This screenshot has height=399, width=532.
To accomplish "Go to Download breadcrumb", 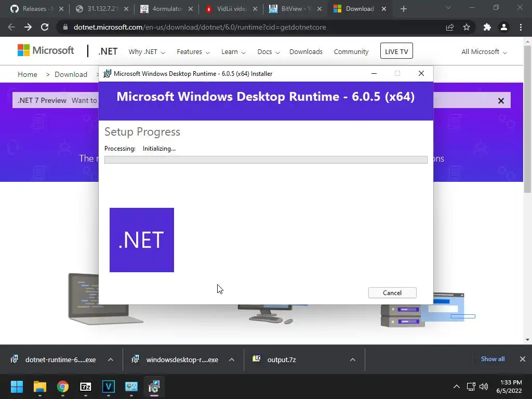I will coord(71,74).
